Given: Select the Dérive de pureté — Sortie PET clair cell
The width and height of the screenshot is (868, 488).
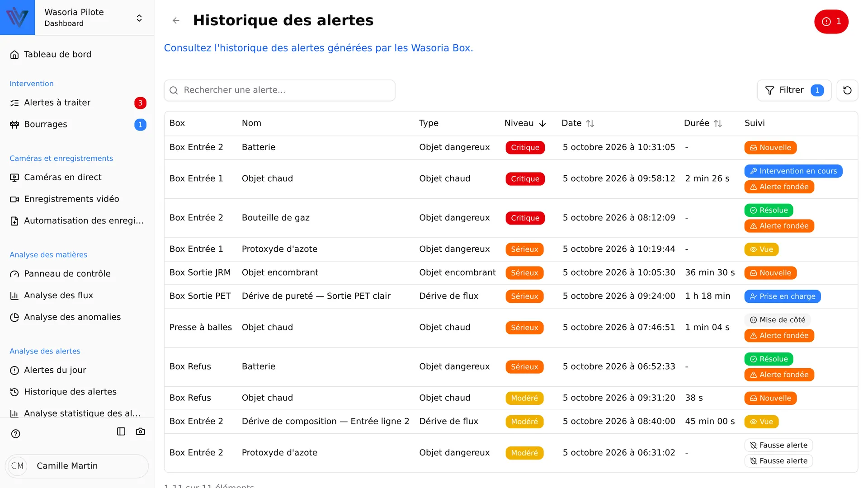Looking at the screenshot, I should coord(316,296).
